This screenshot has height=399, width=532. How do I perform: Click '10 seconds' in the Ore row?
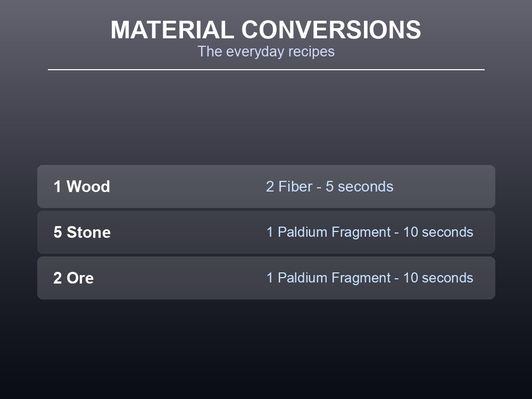[x=438, y=278]
